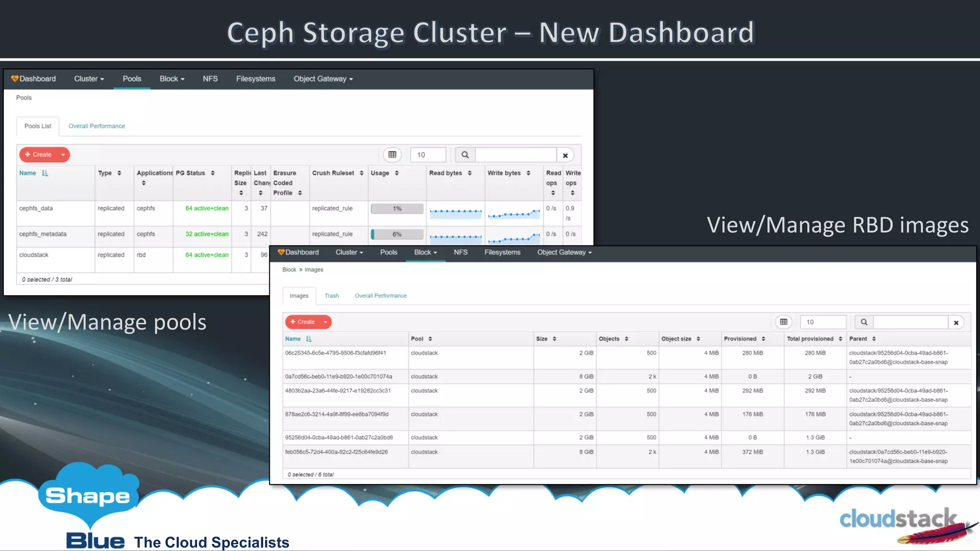Open NFS menu in Pools window
The width and height of the screenshot is (980, 551).
[210, 79]
